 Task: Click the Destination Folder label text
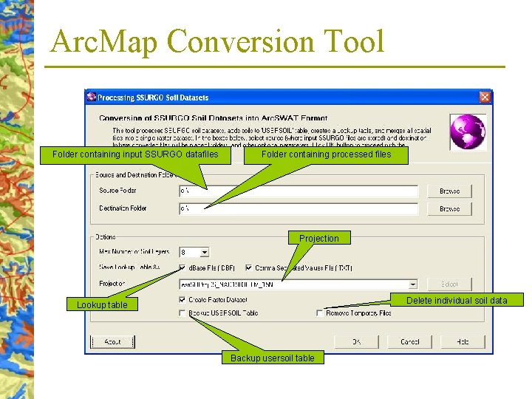123,208
